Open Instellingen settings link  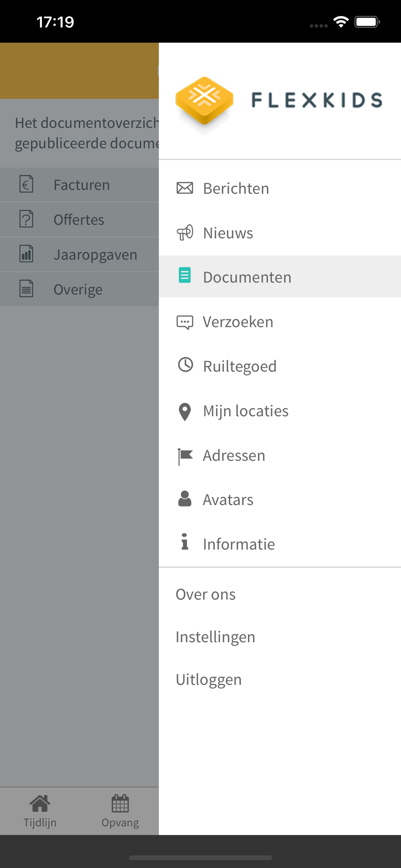coord(215,637)
